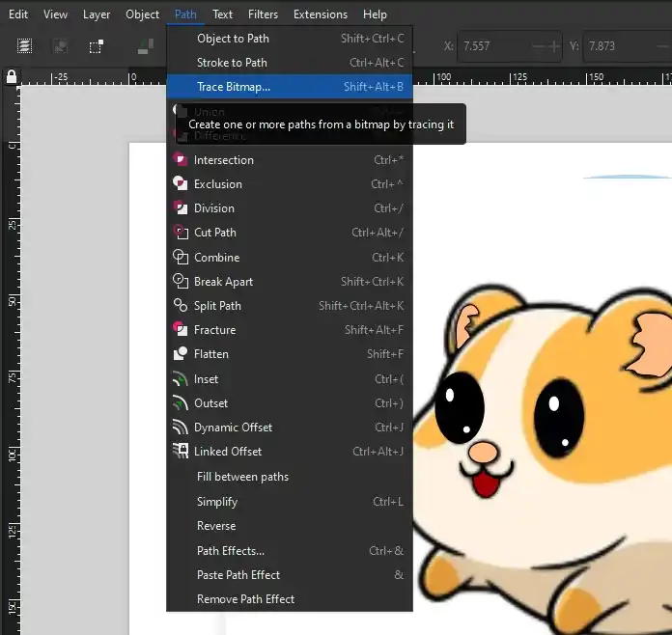Open the Help menu
The height and width of the screenshot is (635, 672).
[375, 14]
